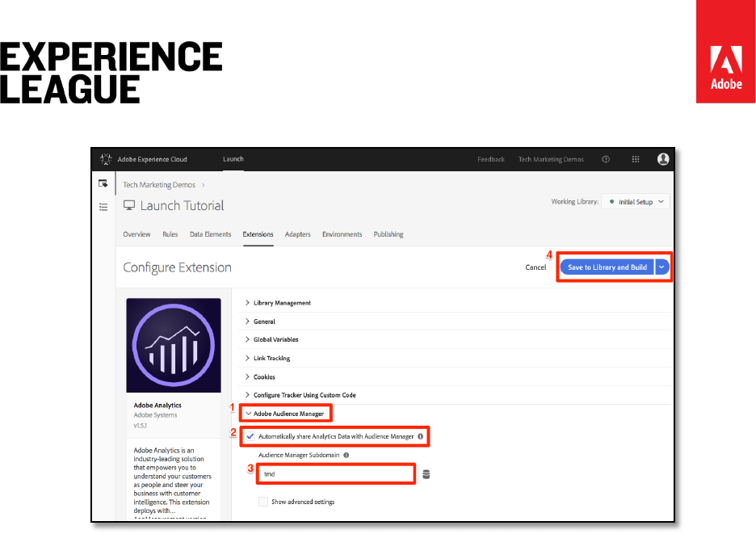Image resolution: width=756 pixels, height=534 pixels.
Task: Click the Adobe Analytics extension thumbnail
Action: (x=174, y=346)
